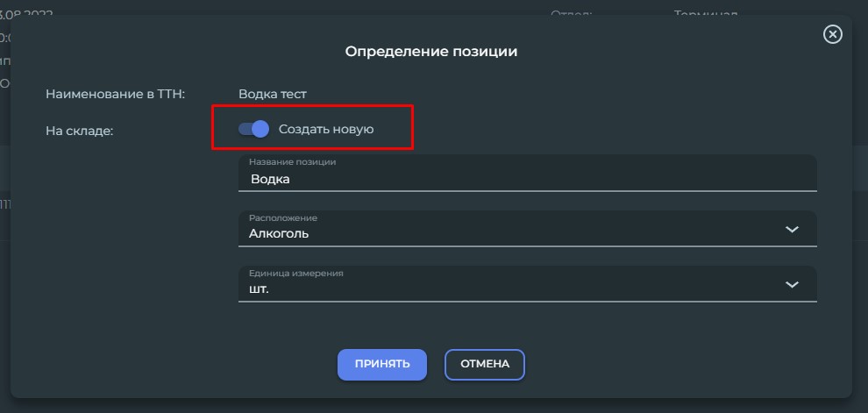
Task: Click the Наименование в ТТН label
Action: 115,94
